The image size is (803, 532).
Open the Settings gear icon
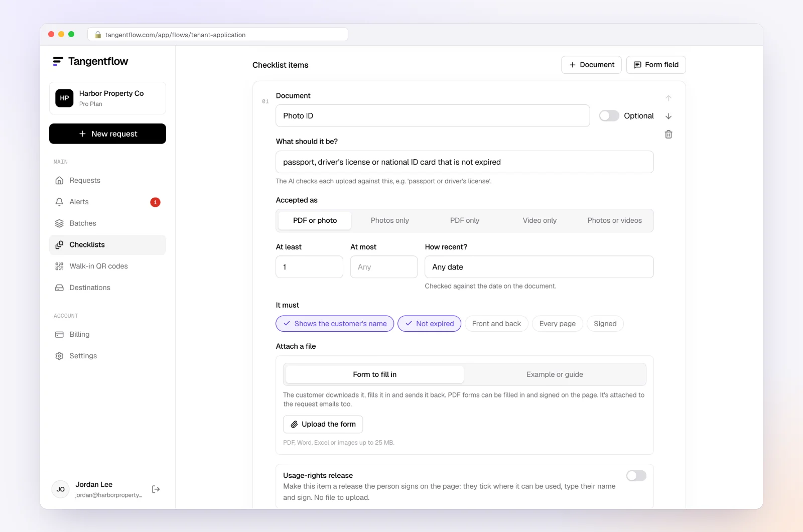(59, 356)
